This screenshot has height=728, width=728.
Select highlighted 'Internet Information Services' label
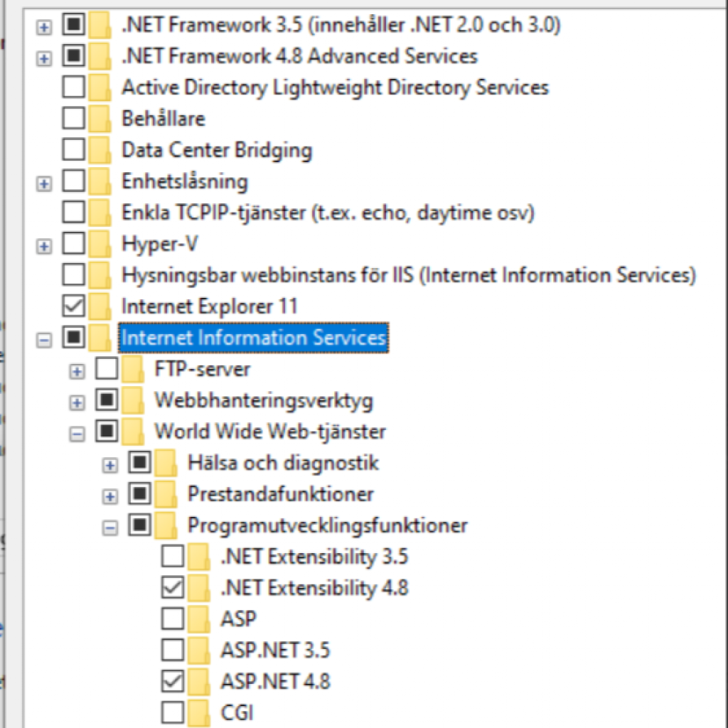[254, 338]
